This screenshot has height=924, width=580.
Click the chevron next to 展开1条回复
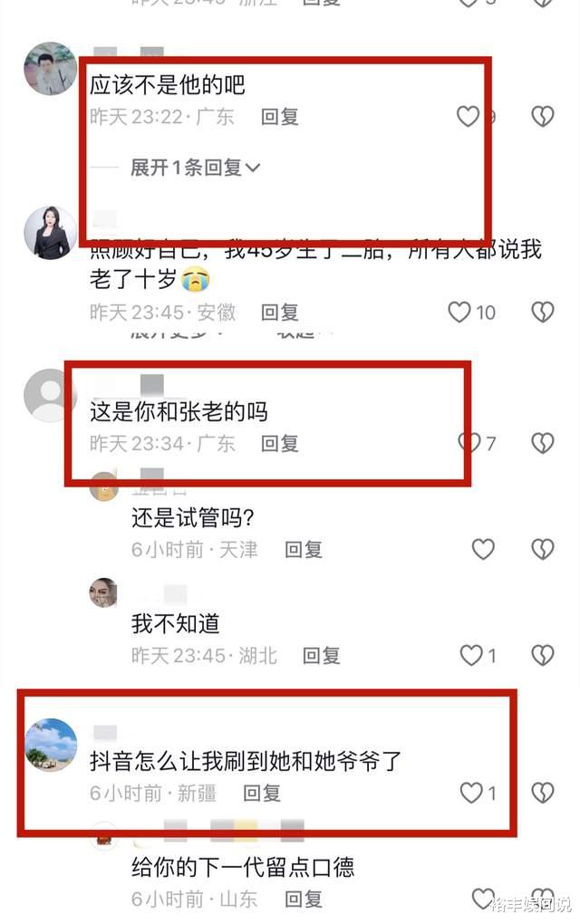point(252,168)
